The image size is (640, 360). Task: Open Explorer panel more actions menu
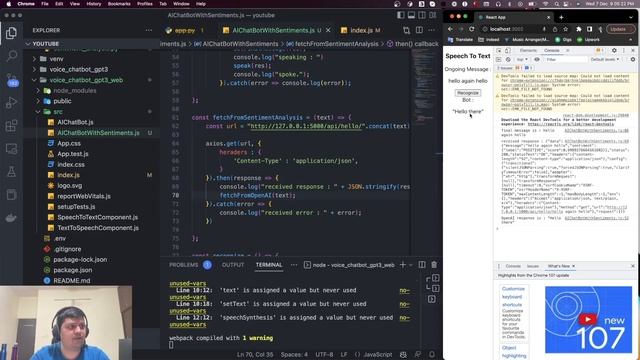click(149, 30)
